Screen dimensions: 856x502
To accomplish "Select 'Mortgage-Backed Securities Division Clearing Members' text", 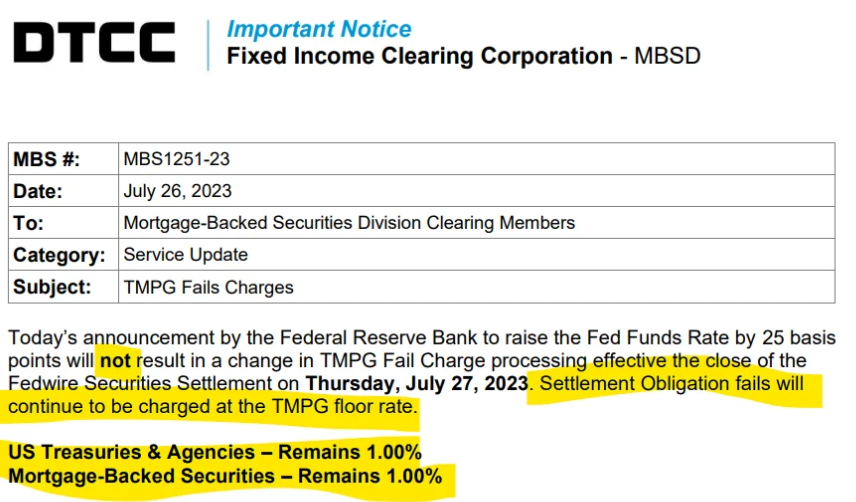I will coord(349,223).
